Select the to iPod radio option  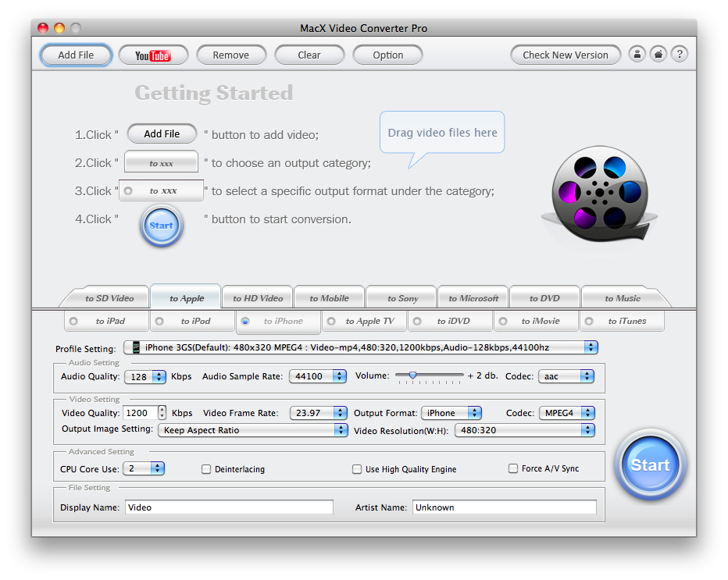(x=193, y=321)
